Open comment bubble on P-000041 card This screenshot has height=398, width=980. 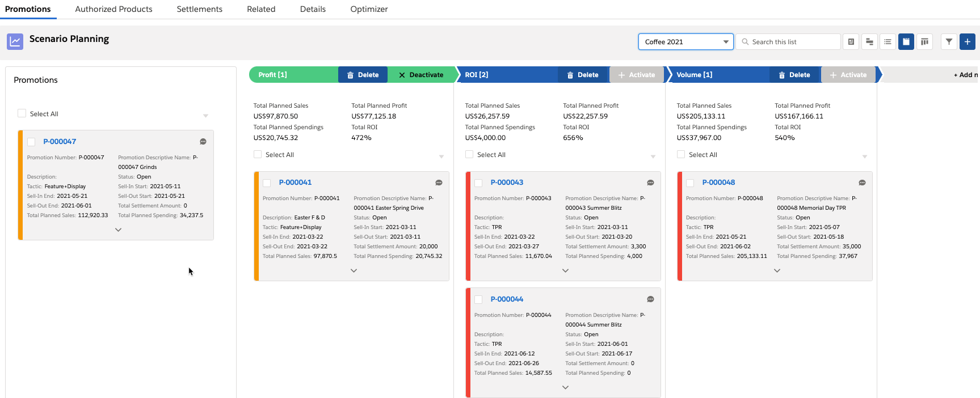click(439, 183)
